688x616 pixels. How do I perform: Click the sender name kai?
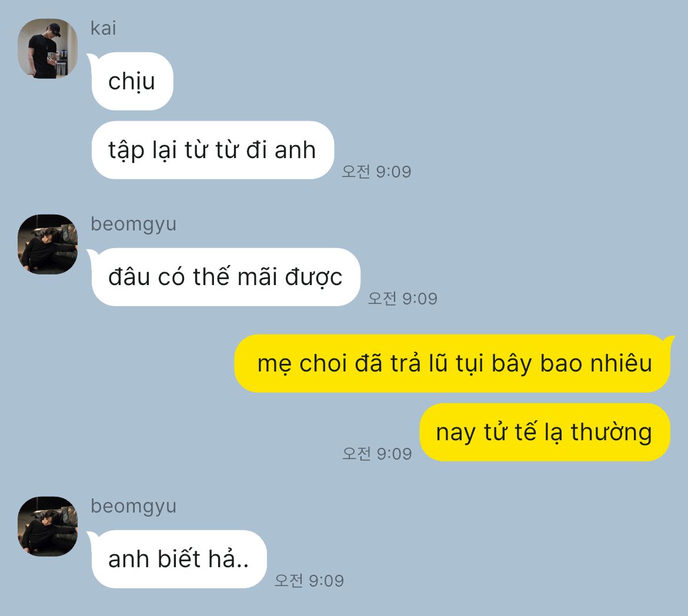pos(103,28)
